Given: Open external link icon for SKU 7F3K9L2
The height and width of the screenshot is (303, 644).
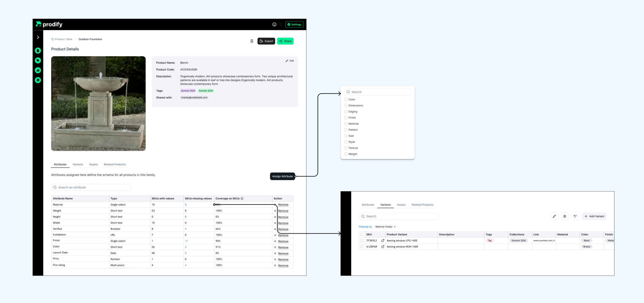Looking at the screenshot, I should 383,241.
